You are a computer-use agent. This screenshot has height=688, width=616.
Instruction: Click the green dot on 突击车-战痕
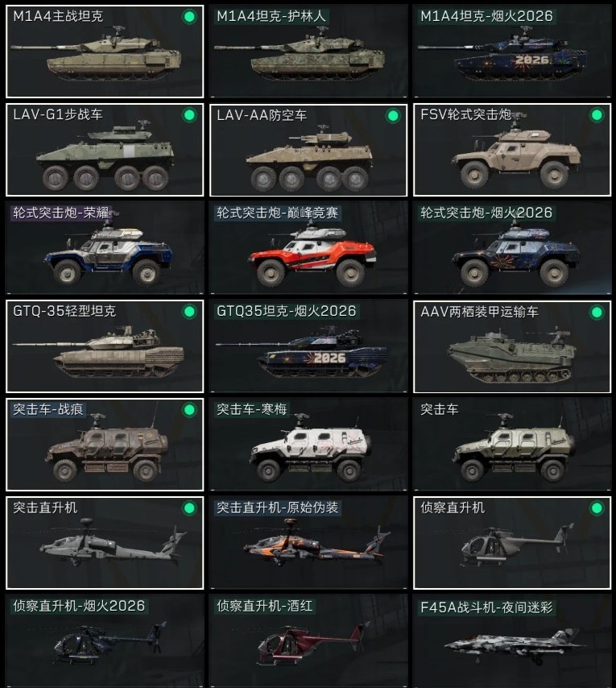click(x=189, y=410)
